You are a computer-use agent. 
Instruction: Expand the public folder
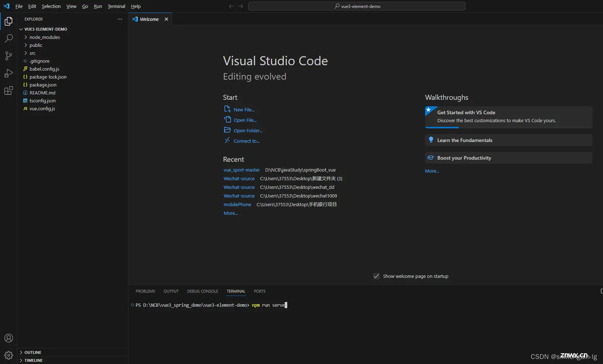(x=26, y=45)
